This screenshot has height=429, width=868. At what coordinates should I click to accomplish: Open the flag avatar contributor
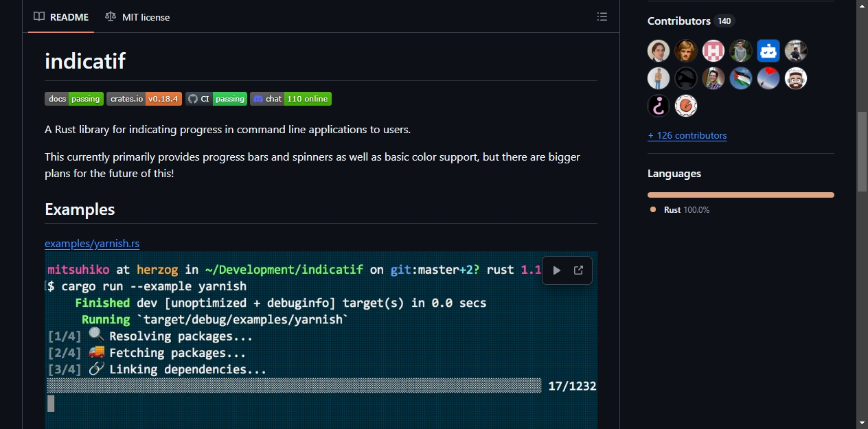[x=741, y=78]
